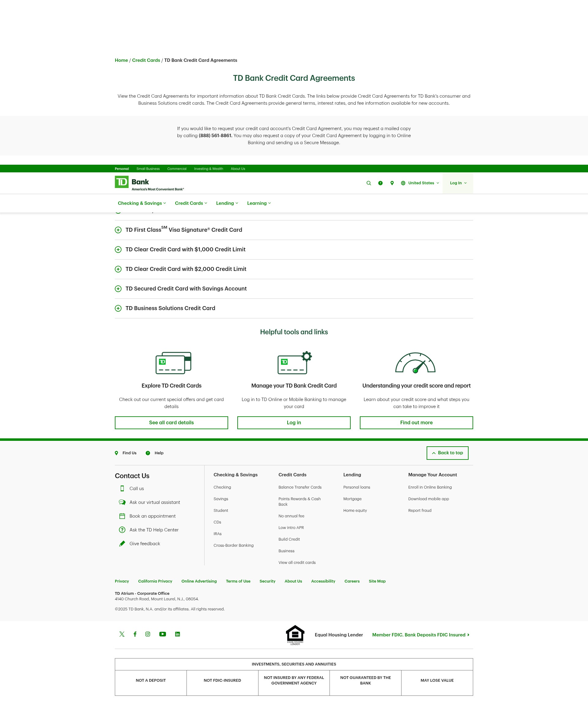The height and width of the screenshot is (705, 588).
Task: Open the Points Rewards & Cash Back link
Action: click(x=300, y=501)
